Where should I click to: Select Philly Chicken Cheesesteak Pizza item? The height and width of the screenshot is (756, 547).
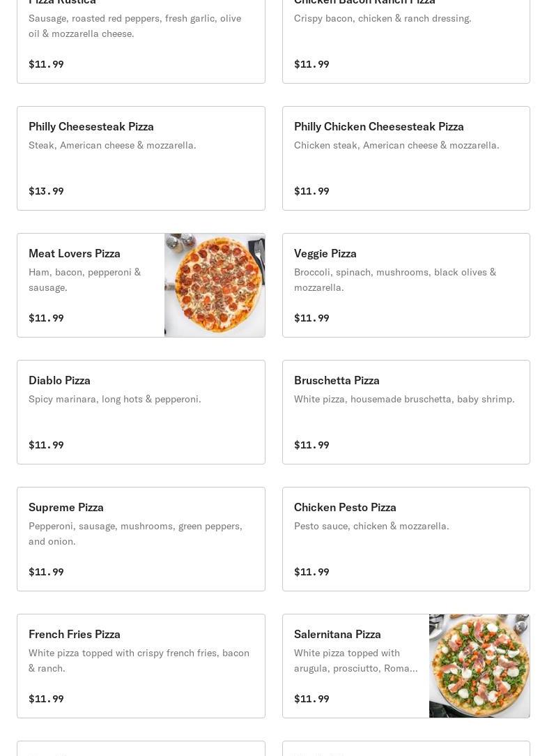pos(406,158)
